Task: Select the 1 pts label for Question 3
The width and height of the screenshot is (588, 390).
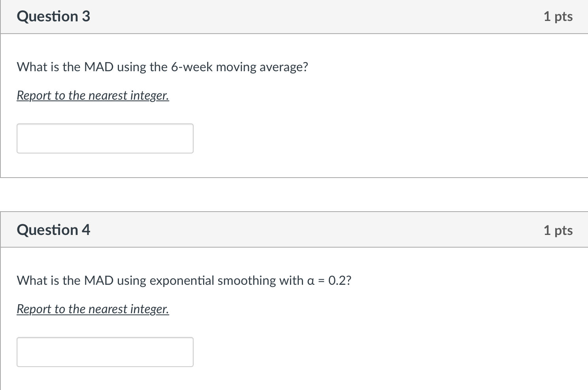Action: [x=558, y=16]
